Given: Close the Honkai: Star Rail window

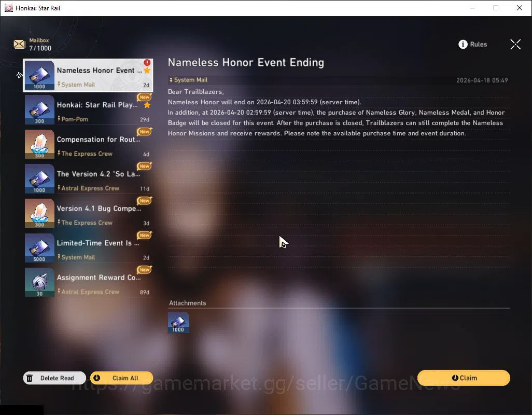Looking at the screenshot, I should 520,8.
